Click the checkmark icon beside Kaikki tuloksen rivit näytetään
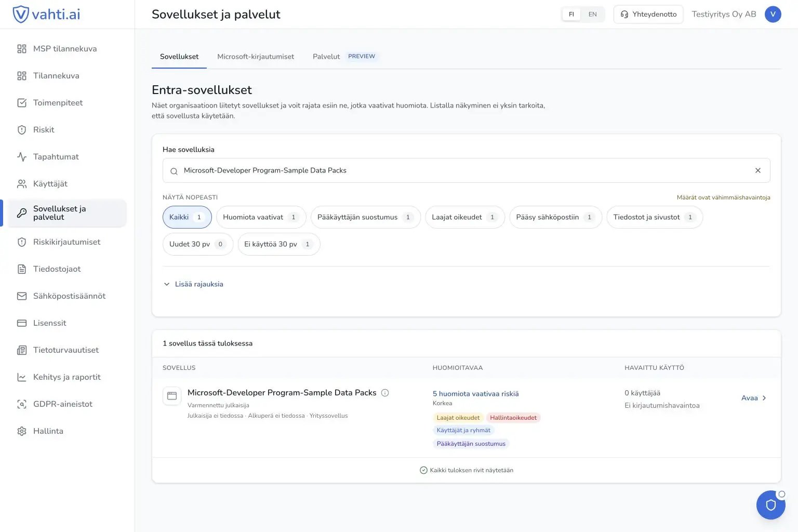 [x=423, y=470]
